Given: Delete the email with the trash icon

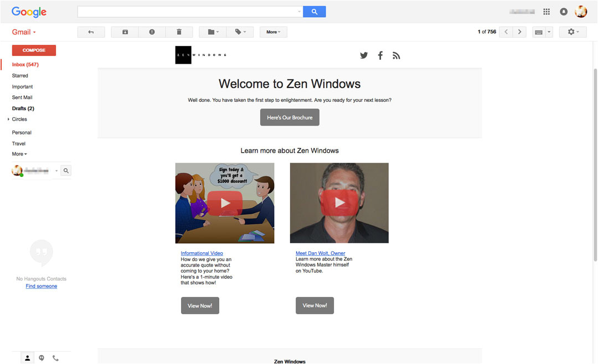Looking at the screenshot, I should (x=179, y=32).
